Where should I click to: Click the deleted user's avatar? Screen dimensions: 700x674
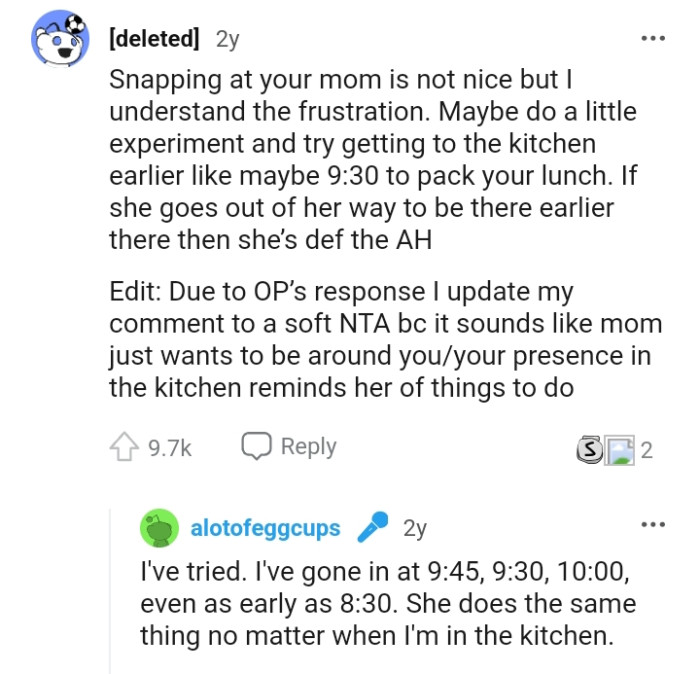click(57, 40)
